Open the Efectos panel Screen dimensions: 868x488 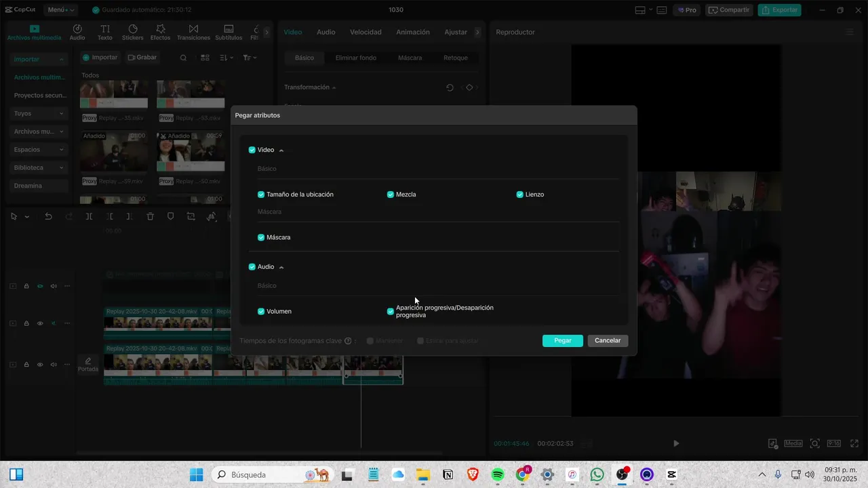tap(161, 33)
